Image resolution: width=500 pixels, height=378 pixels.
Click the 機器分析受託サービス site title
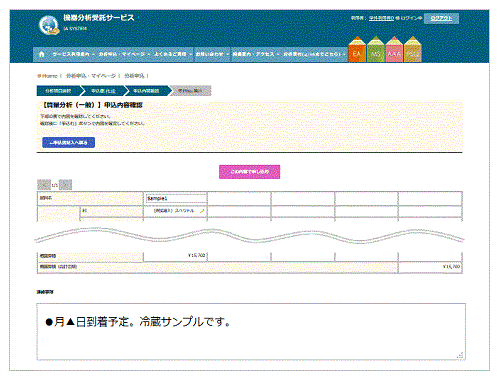(x=99, y=18)
